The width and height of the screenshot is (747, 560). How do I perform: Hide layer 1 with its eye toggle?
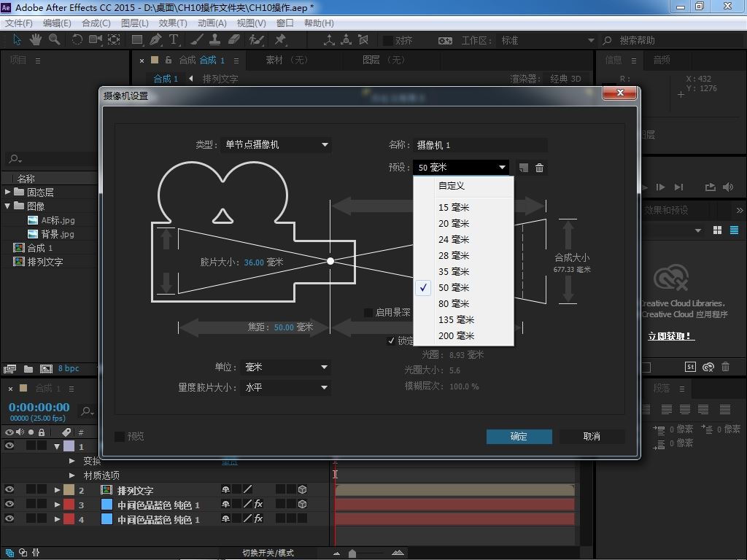9,446
